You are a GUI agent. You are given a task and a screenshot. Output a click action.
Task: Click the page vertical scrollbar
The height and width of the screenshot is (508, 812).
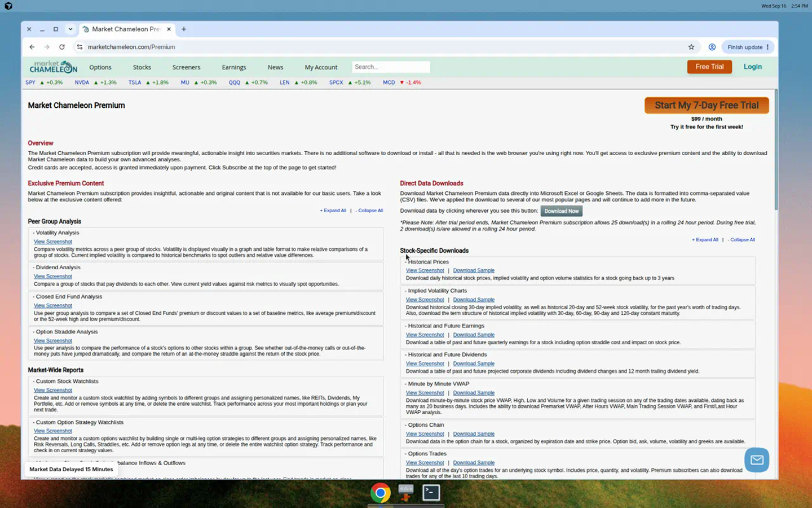(776, 150)
